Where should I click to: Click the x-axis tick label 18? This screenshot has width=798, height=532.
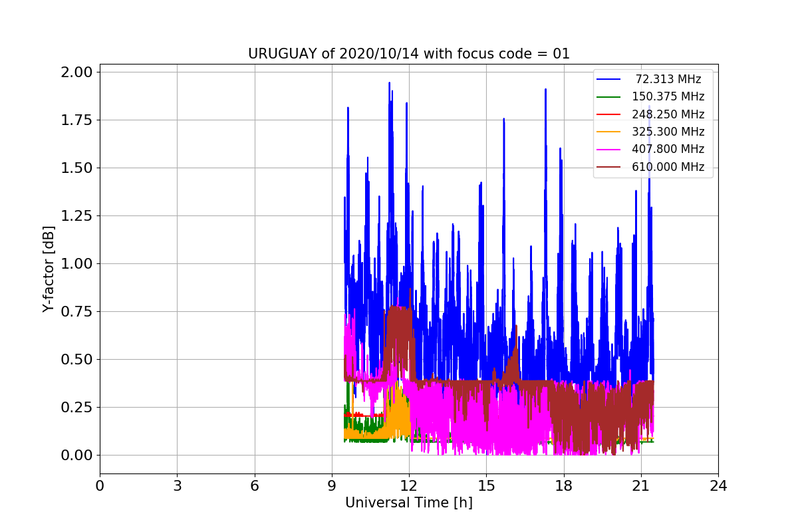[564, 486]
